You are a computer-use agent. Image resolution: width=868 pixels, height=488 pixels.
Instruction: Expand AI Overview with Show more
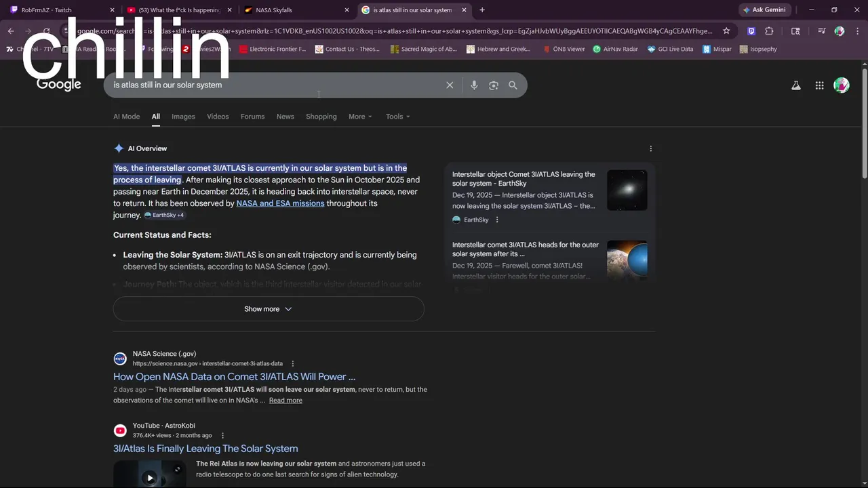269,309
